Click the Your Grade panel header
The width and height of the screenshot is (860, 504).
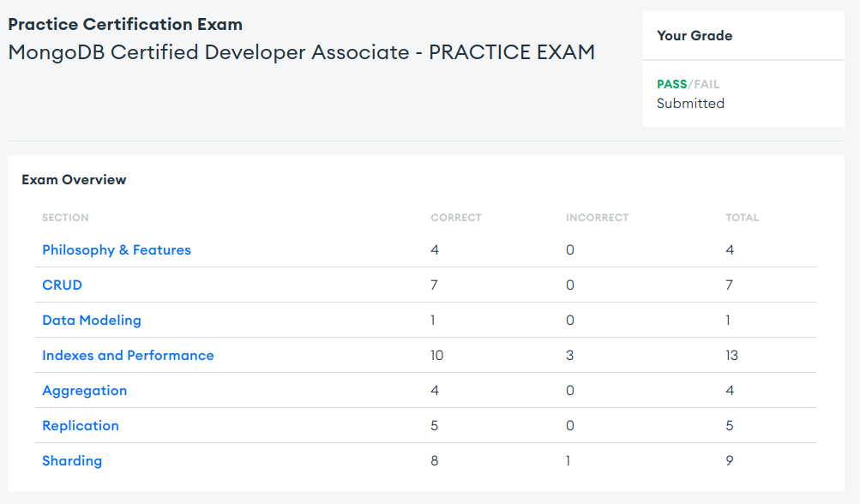[695, 35]
